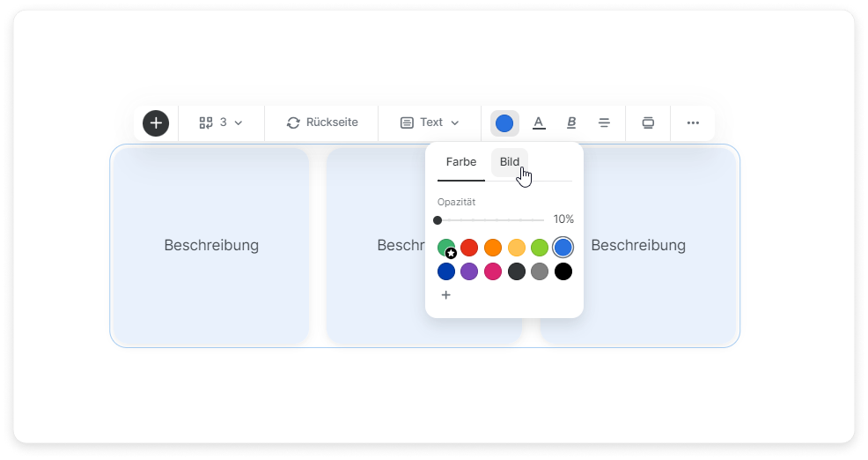Open the card count dropdown showing 3
The image size is (868, 460).
click(221, 123)
